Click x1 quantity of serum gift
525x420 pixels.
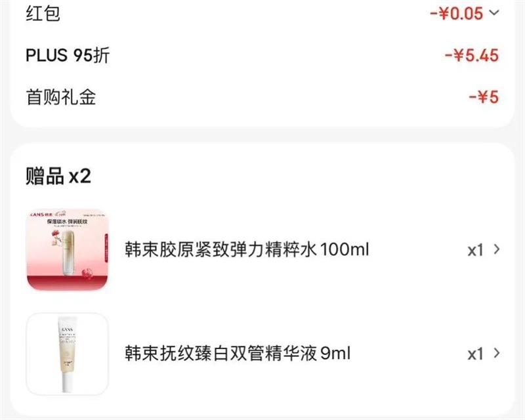[x=476, y=354]
